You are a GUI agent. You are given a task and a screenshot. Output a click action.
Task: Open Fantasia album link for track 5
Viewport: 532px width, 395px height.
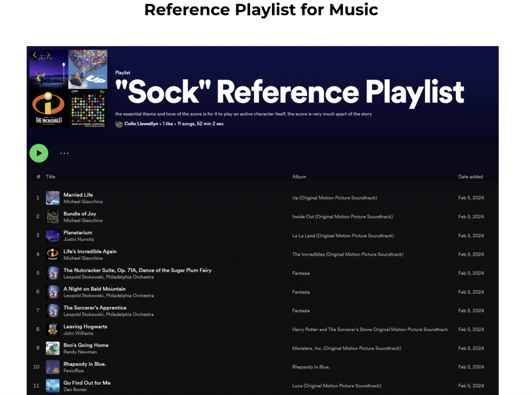(x=301, y=273)
